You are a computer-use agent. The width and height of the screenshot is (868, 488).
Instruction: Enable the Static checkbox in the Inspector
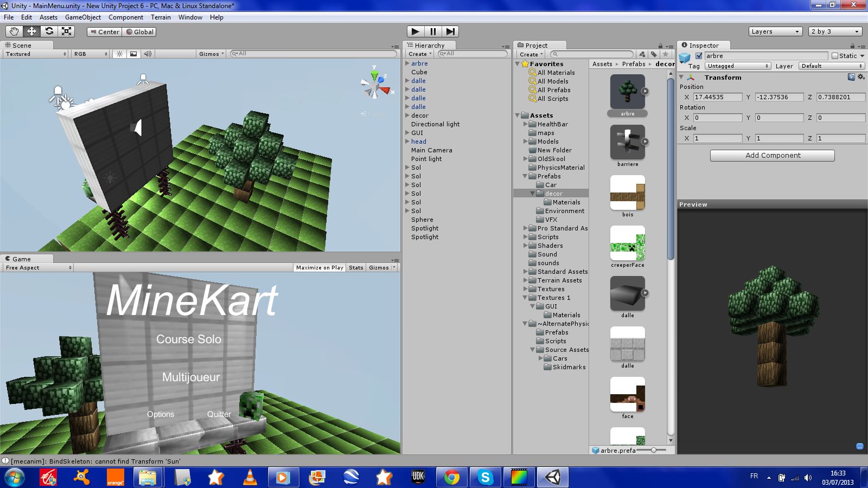[x=835, y=56]
